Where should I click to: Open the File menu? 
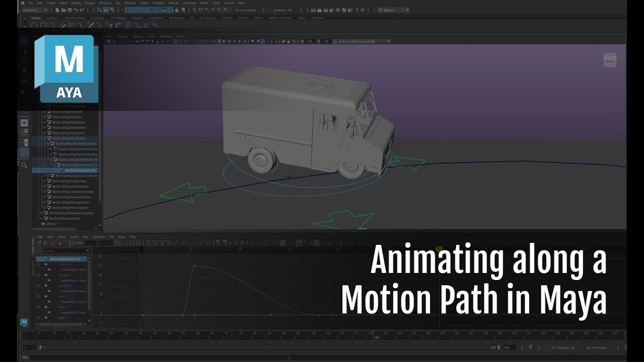(31, 3)
